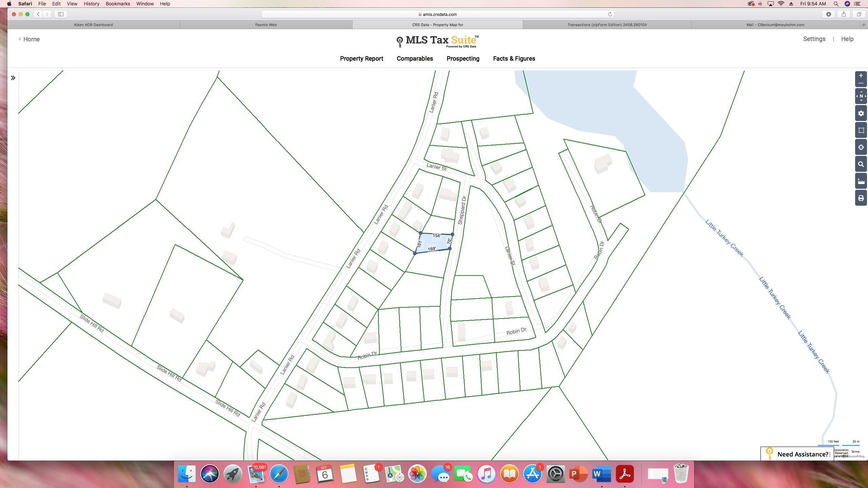This screenshot has width=868, height=488.
Task: Show Safari downloads
Action: [828, 14]
